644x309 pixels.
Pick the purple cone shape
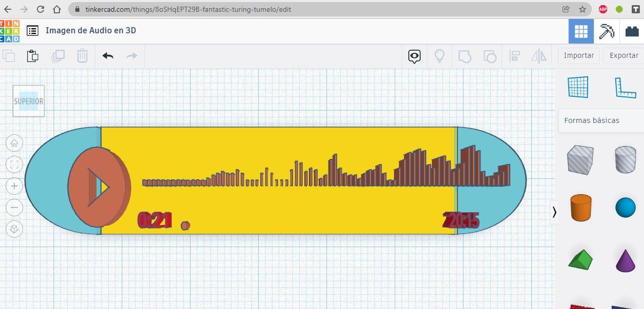(x=626, y=260)
